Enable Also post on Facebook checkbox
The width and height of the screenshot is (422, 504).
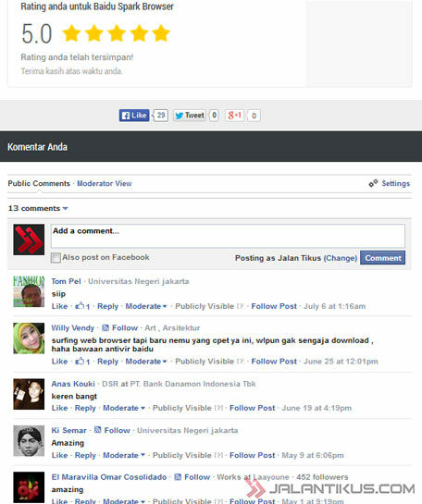click(56, 257)
